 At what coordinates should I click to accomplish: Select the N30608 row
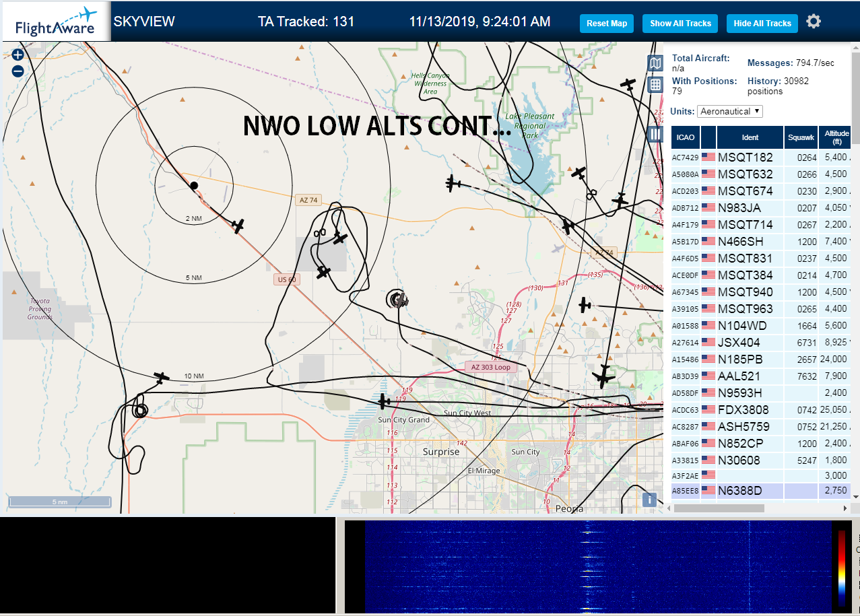click(x=761, y=460)
